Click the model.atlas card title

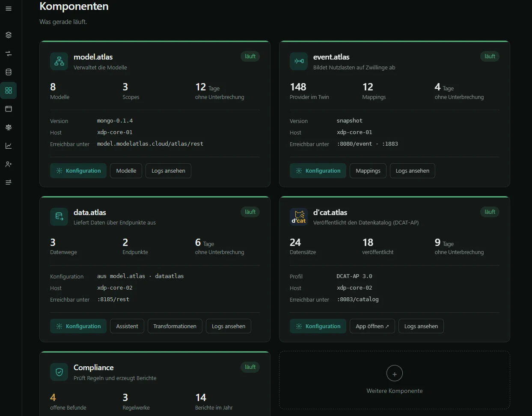pos(93,57)
